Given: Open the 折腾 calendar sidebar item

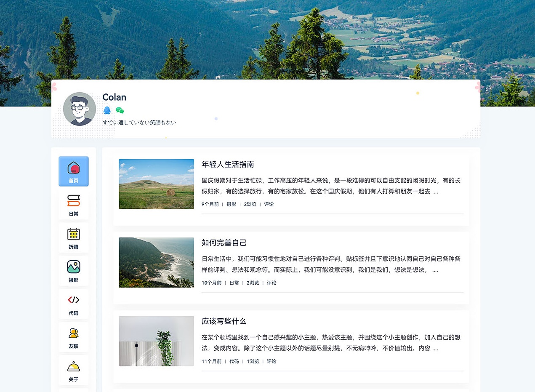Looking at the screenshot, I should click(74, 238).
